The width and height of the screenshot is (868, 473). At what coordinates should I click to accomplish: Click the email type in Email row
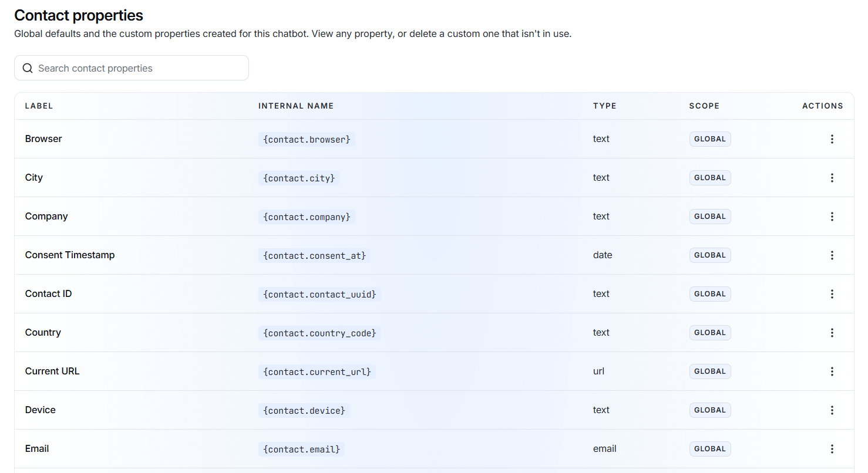(605, 449)
